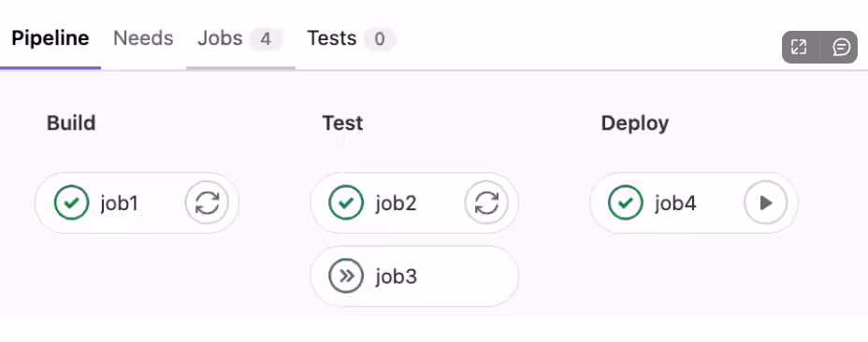Open the comments speech bubble icon
Viewport: 868px width, 342px height.
point(841,47)
